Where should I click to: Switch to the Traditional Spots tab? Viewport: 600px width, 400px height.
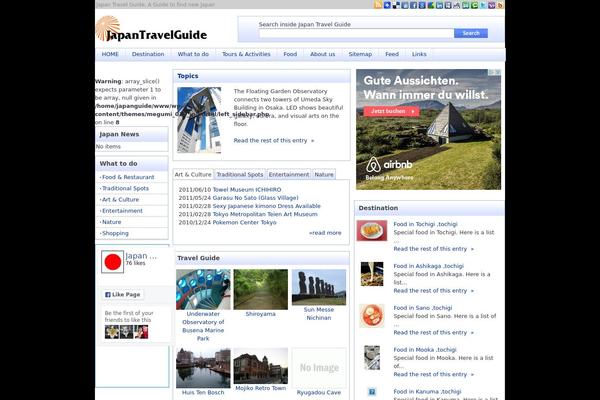240,174
